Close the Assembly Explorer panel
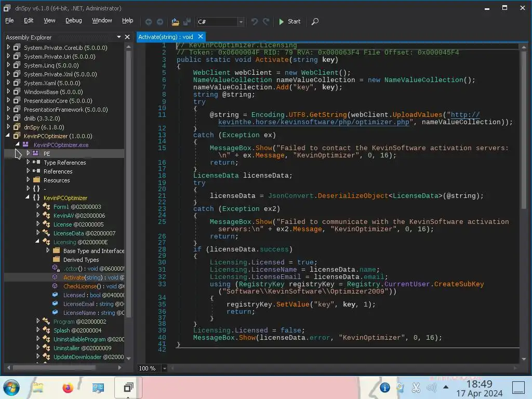 (127, 37)
